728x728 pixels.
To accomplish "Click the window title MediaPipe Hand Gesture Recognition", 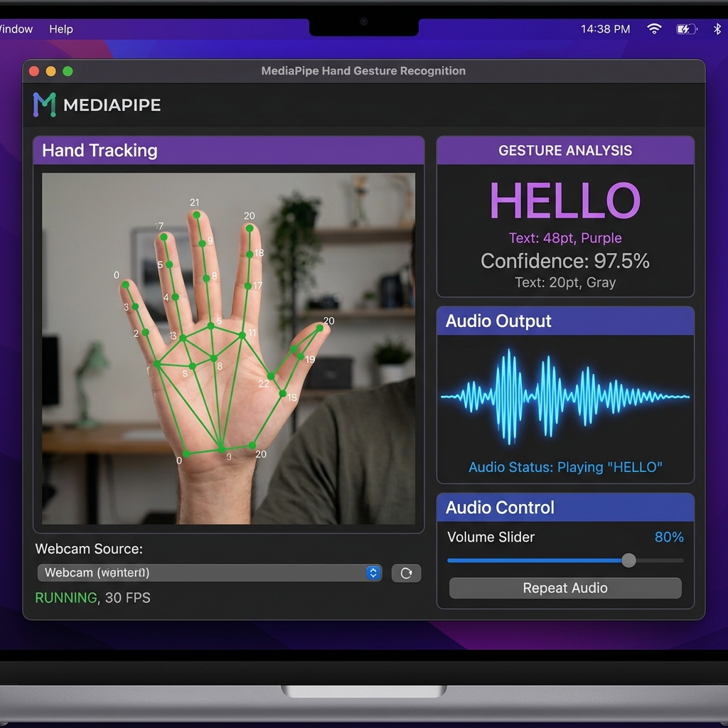I will tap(363, 71).
